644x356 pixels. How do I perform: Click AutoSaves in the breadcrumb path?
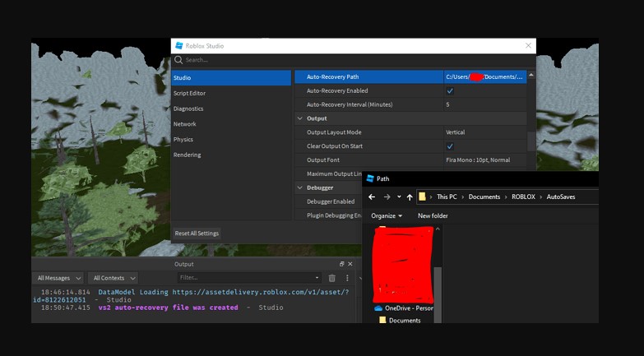[x=561, y=196]
